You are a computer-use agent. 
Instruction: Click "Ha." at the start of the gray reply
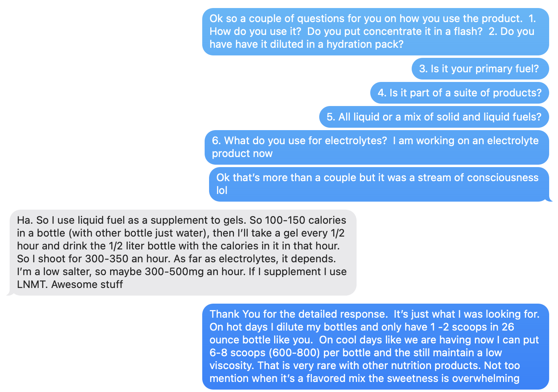point(25,220)
